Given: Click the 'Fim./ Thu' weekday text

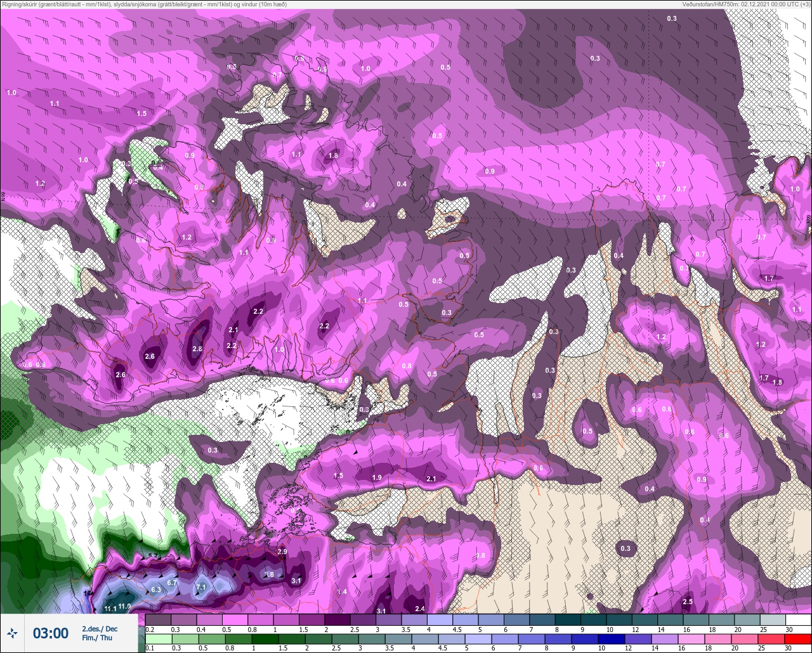Looking at the screenshot, I should coord(97,638).
